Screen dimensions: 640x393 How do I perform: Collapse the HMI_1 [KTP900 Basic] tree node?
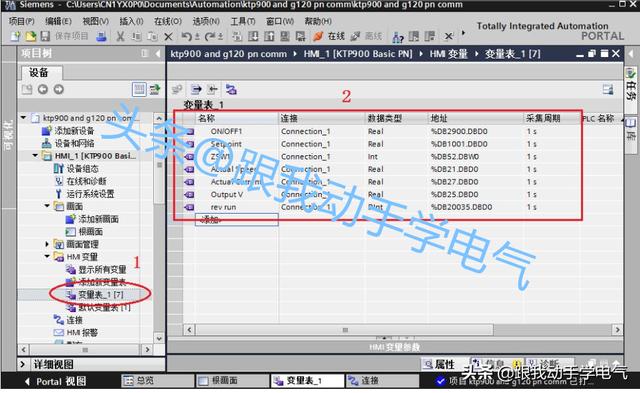[x=35, y=155]
